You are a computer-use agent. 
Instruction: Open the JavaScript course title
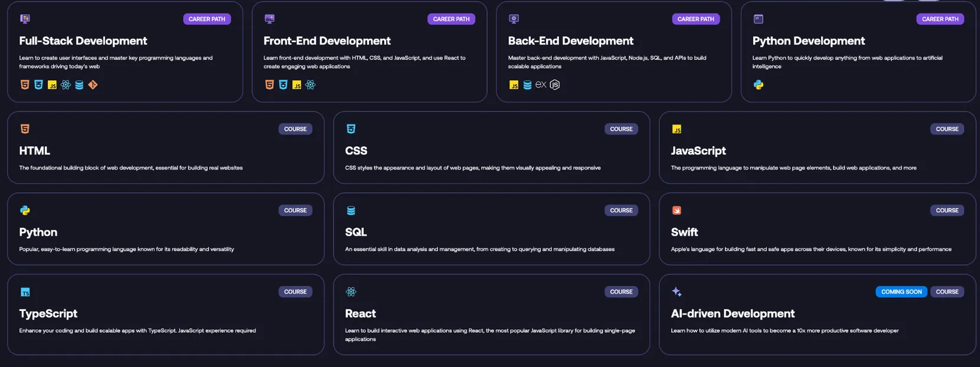pyautogui.click(x=698, y=151)
